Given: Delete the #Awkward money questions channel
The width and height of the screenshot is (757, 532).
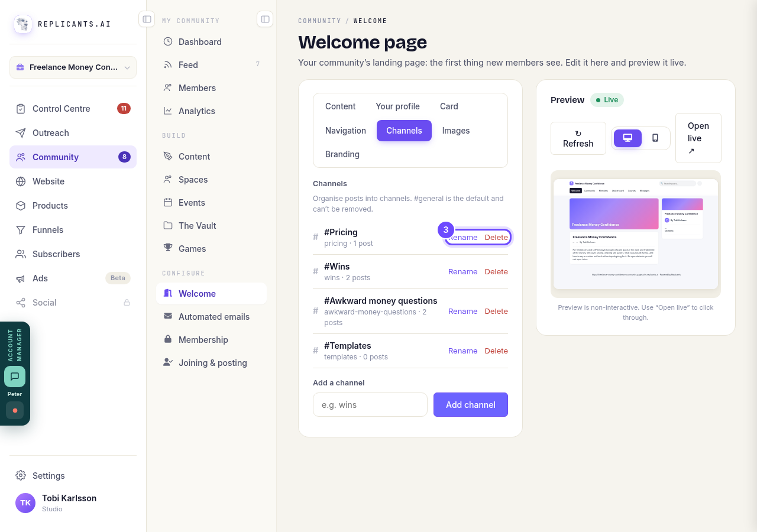Looking at the screenshot, I should click(496, 312).
